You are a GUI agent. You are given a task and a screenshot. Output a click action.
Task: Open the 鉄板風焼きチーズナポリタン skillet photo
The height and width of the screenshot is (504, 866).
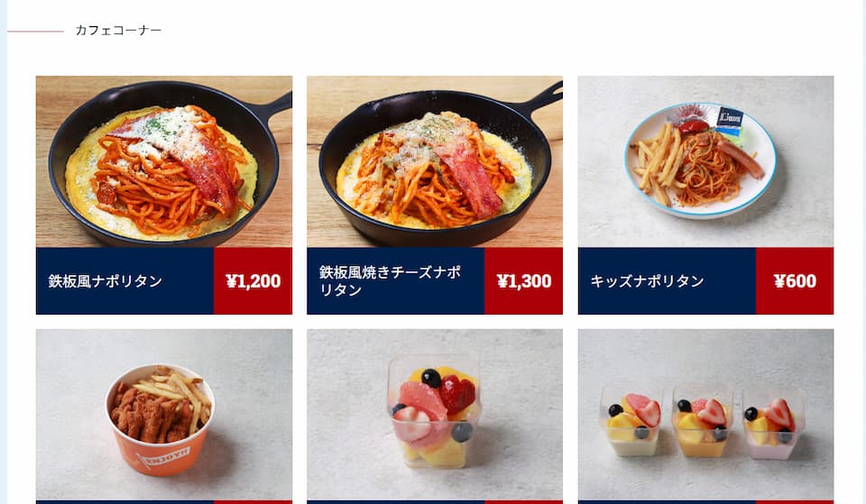(x=435, y=161)
